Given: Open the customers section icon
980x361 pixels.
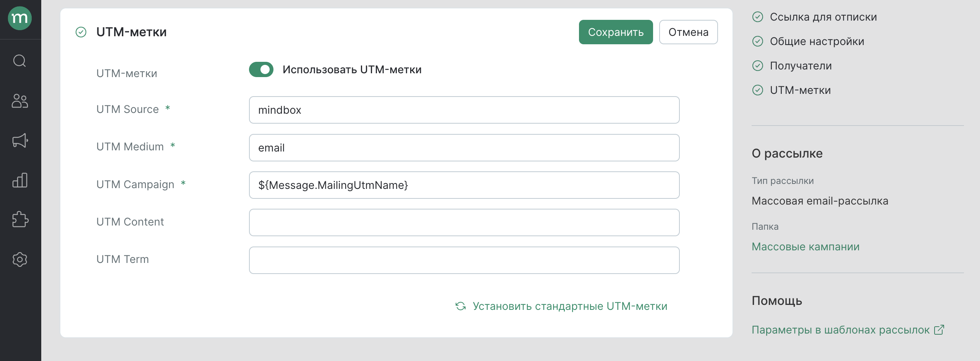Looking at the screenshot, I should (20, 101).
